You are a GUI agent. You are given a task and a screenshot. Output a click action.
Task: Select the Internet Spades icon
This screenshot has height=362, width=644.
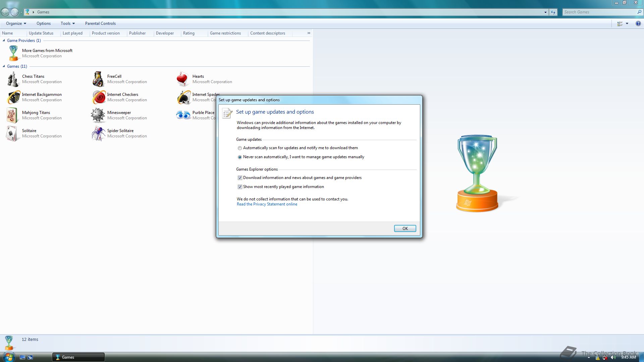[x=183, y=97]
